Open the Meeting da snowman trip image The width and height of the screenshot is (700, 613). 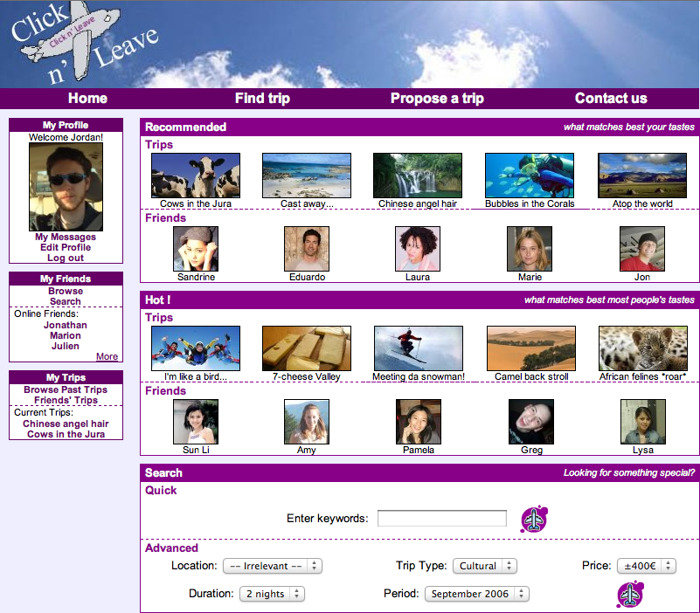click(419, 348)
